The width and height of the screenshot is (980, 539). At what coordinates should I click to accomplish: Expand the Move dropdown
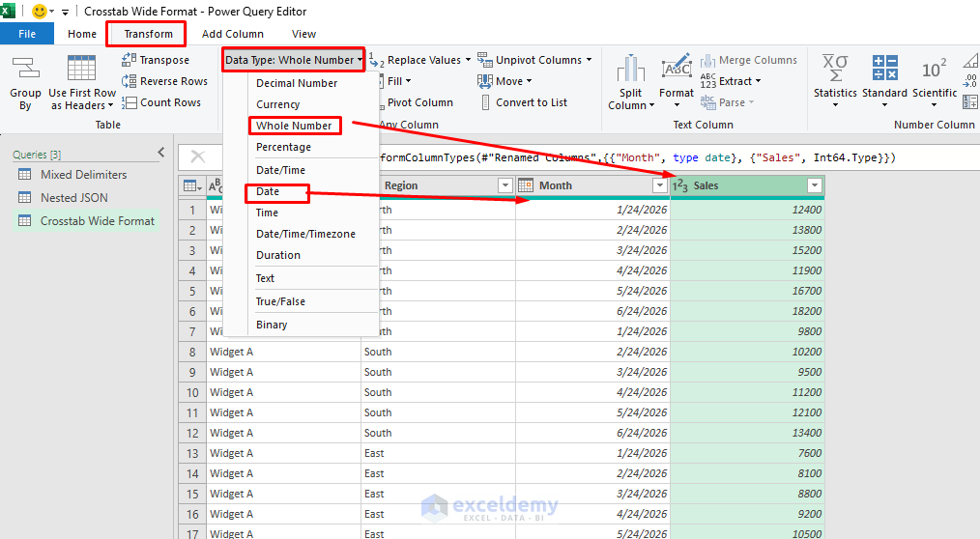(x=529, y=81)
